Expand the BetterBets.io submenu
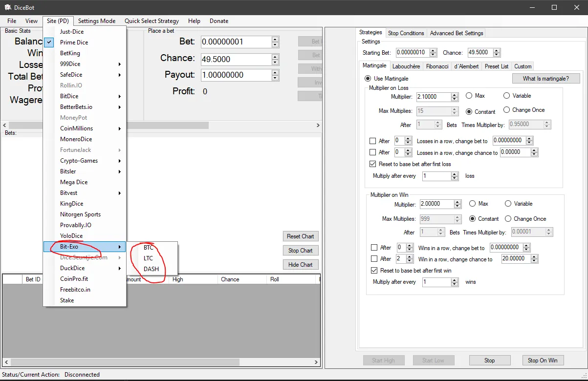Image resolution: width=588 pixels, height=381 pixels. (85, 107)
